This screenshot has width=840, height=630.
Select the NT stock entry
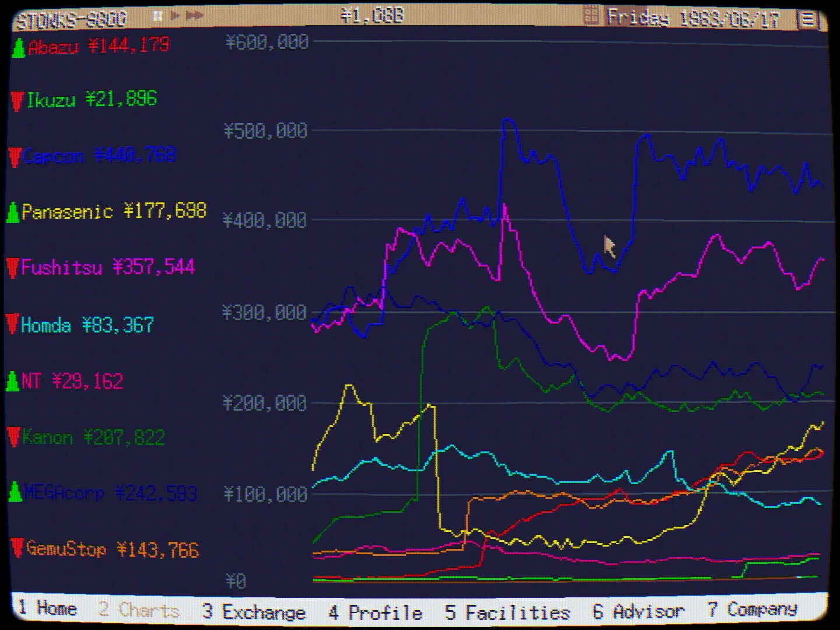tap(65, 381)
